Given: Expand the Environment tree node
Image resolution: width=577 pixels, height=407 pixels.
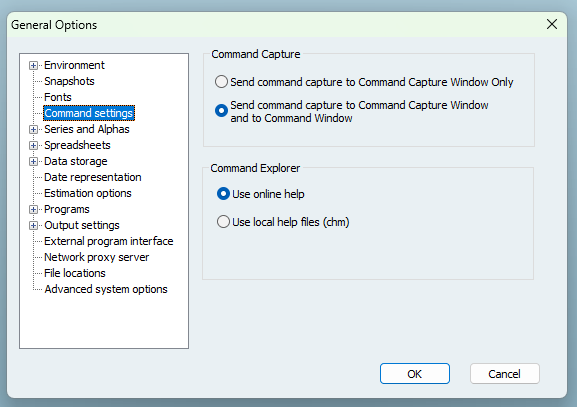Looking at the screenshot, I should [x=33, y=66].
